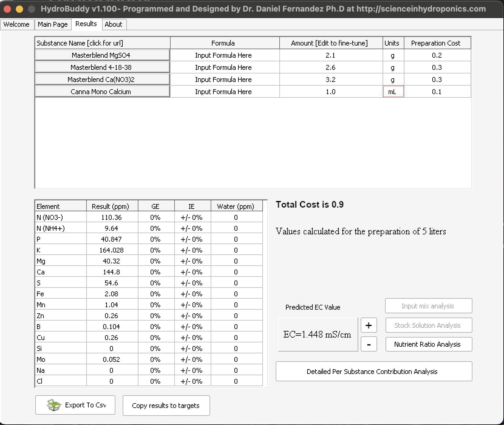Click the Export To Csv box icon

point(54,405)
